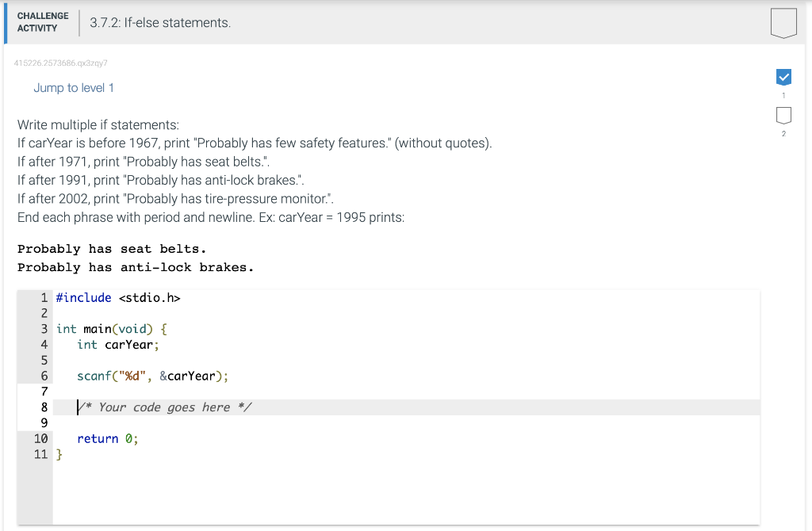812x531 pixels.
Task: Click the scanf statement line
Action: [x=152, y=376]
